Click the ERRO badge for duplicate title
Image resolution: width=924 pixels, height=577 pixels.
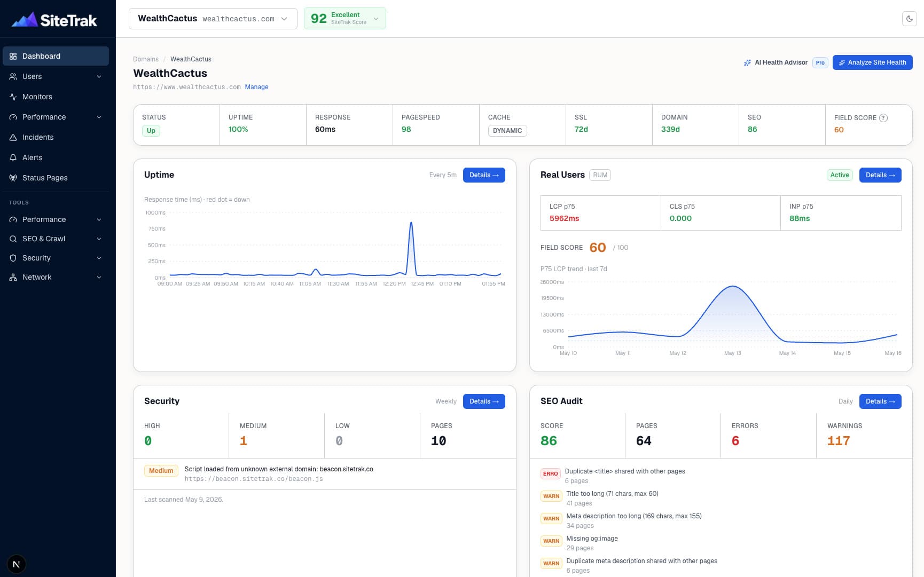(550, 473)
